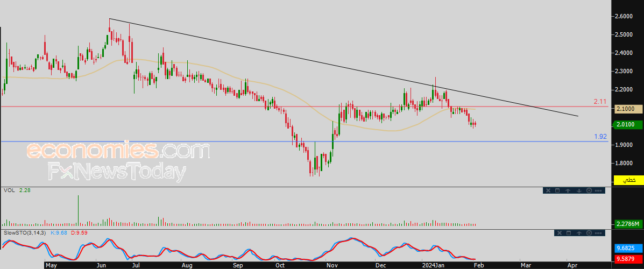
Task: Click the Apr label on time axis
Action: click(x=572, y=265)
